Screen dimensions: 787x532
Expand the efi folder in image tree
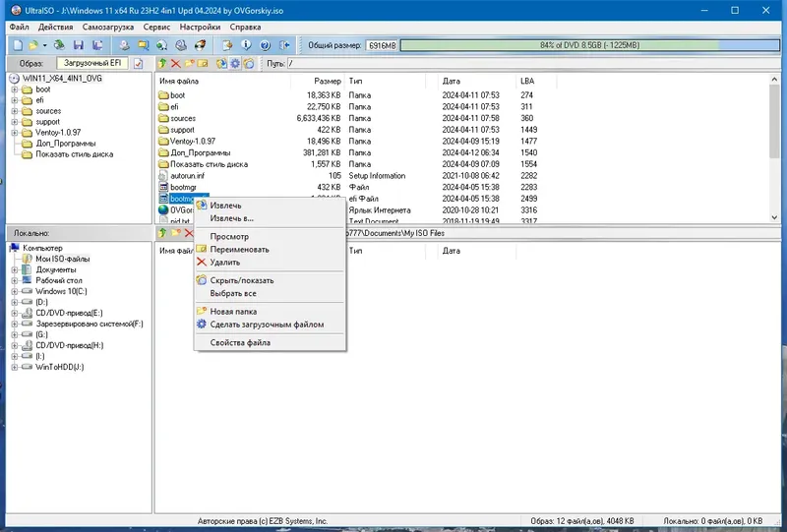[15, 100]
